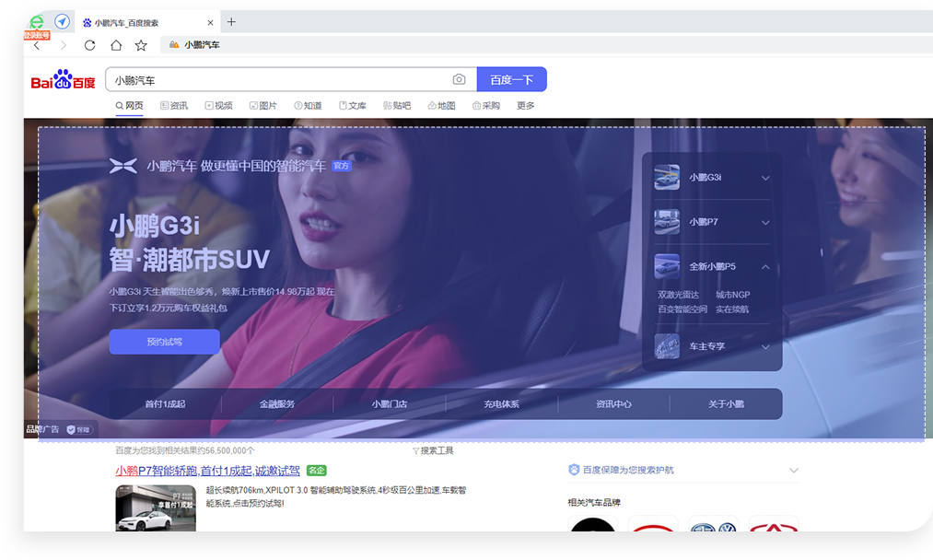Expand the 车主专享 section

[765, 346]
